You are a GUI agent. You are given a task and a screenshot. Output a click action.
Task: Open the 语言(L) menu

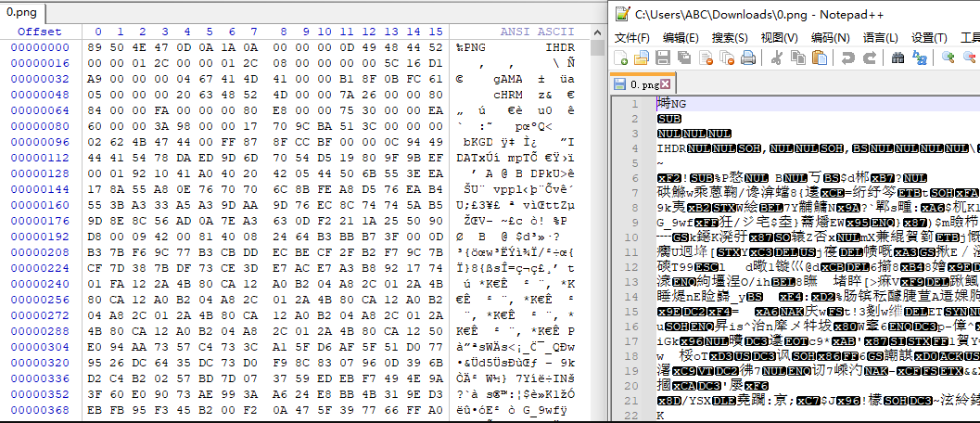click(x=880, y=38)
